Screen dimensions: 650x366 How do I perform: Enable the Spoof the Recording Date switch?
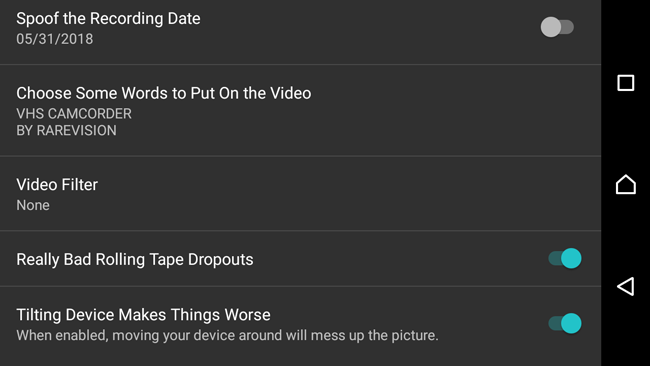click(557, 27)
